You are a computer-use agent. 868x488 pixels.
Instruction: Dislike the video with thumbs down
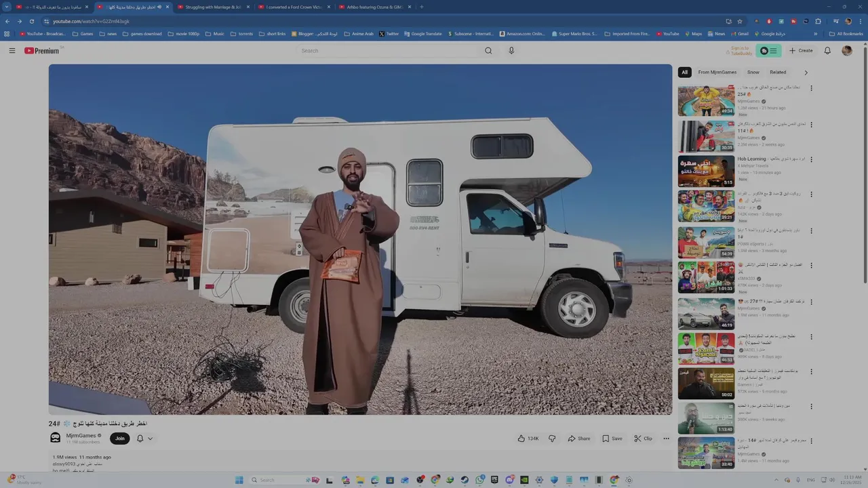552,439
